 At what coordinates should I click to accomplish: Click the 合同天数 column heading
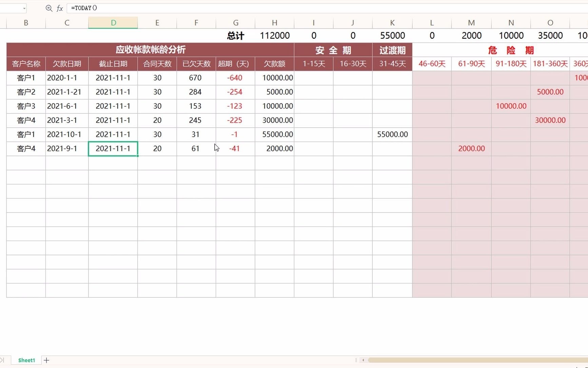(157, 64)
